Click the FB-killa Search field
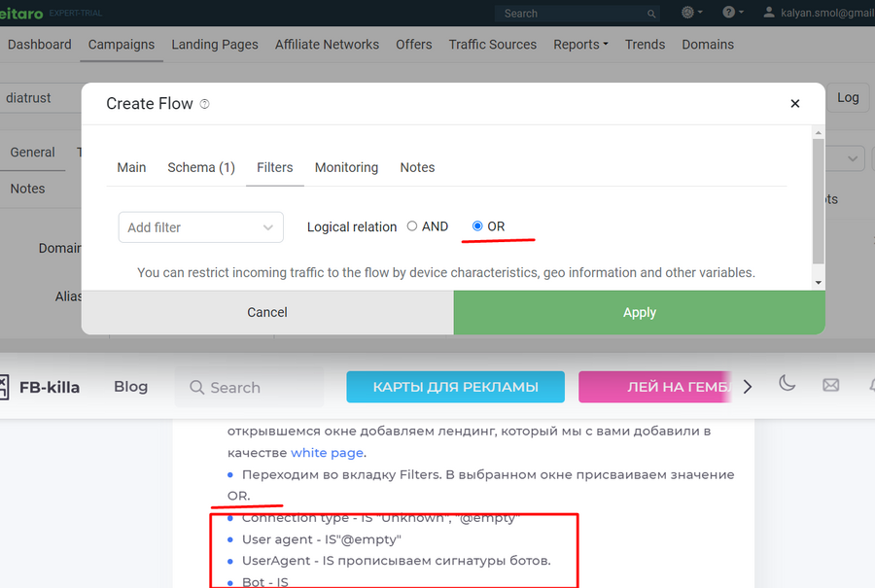Image resolution: width=875 pixels, height=588 pixels. [x=250, y=387]
